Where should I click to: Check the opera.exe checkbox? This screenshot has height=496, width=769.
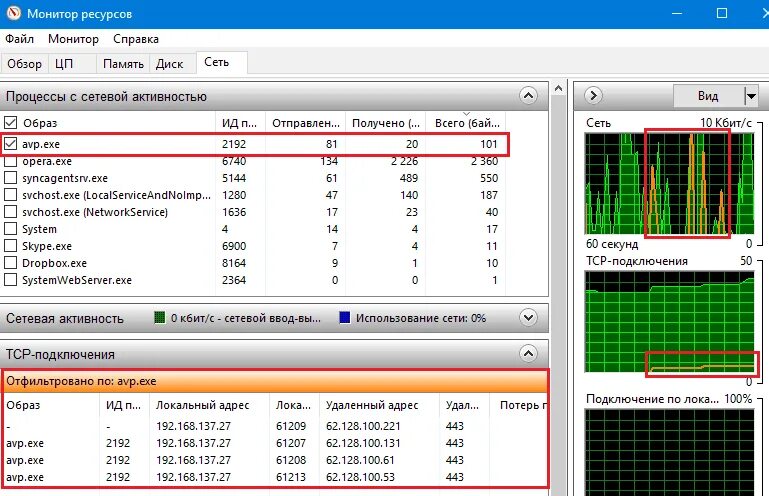(10, 161)
